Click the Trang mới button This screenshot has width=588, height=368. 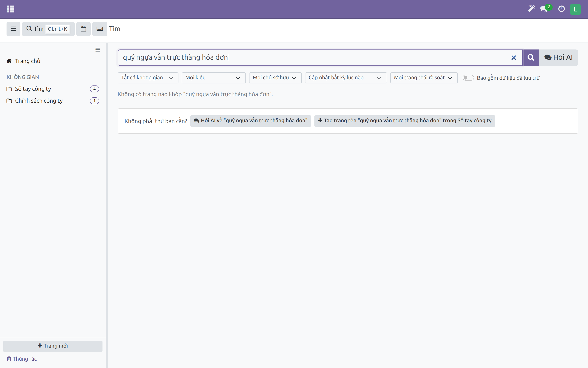pos(53,346)
